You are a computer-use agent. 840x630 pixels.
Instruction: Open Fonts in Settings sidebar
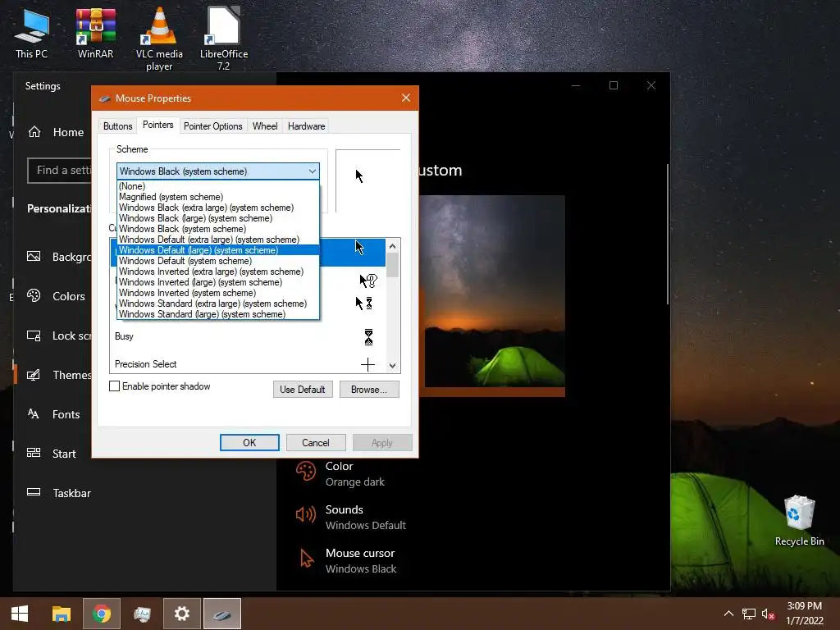(x=53, y=414)
